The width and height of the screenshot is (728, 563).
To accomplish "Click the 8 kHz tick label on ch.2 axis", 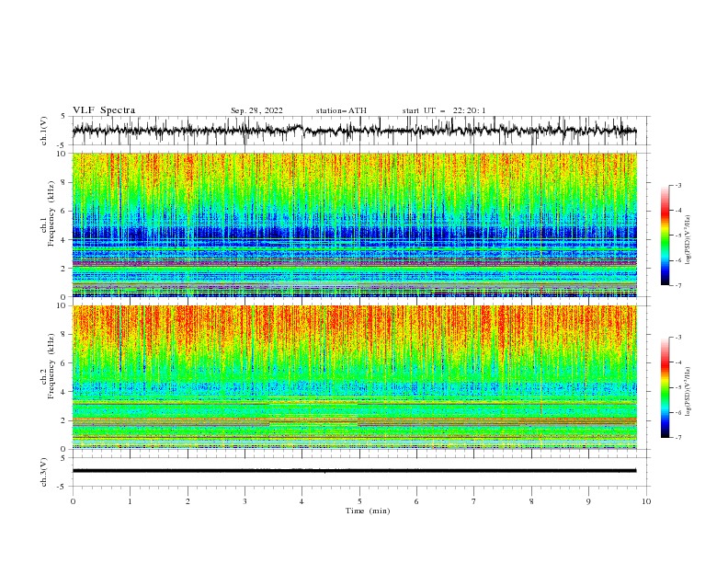I will point(64,335).
